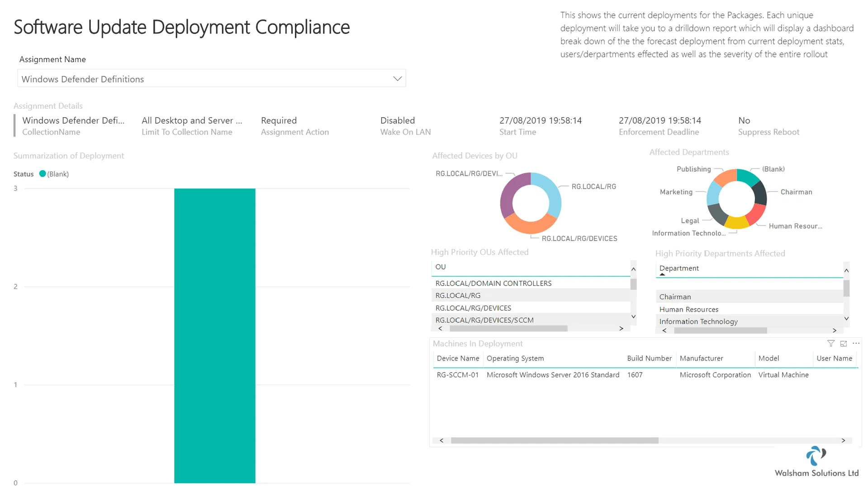Select the RG.LOCAL/DOMAIN CONTROLLERS row
The image size is (868, 489).
(x=531, y=283)
